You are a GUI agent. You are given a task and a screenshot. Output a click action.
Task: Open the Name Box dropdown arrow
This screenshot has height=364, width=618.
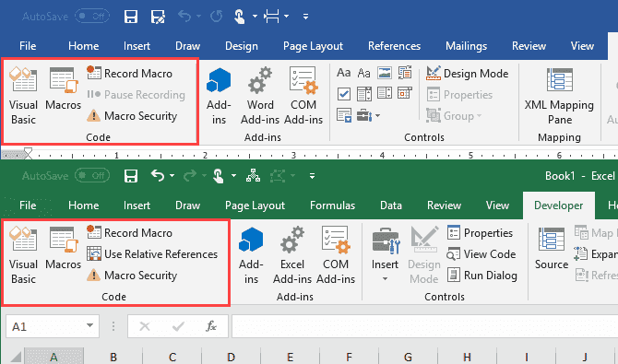point(89,326)
